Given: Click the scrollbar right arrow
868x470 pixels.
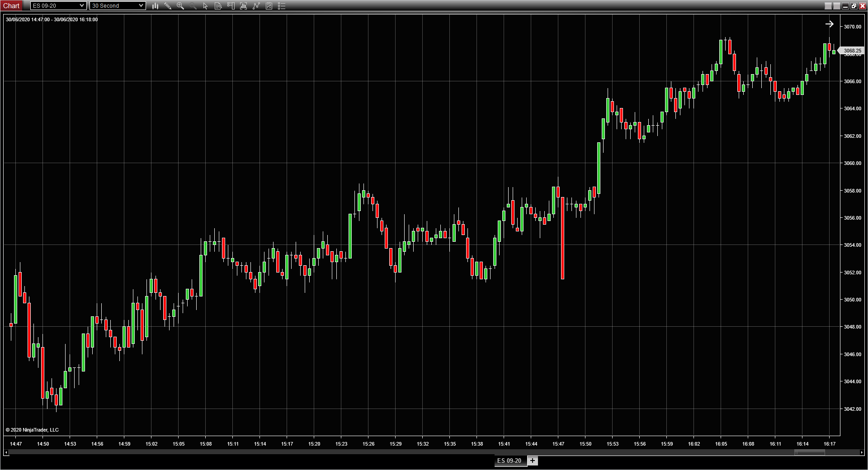Looking at the screenshot, I should tap(862, 452).
